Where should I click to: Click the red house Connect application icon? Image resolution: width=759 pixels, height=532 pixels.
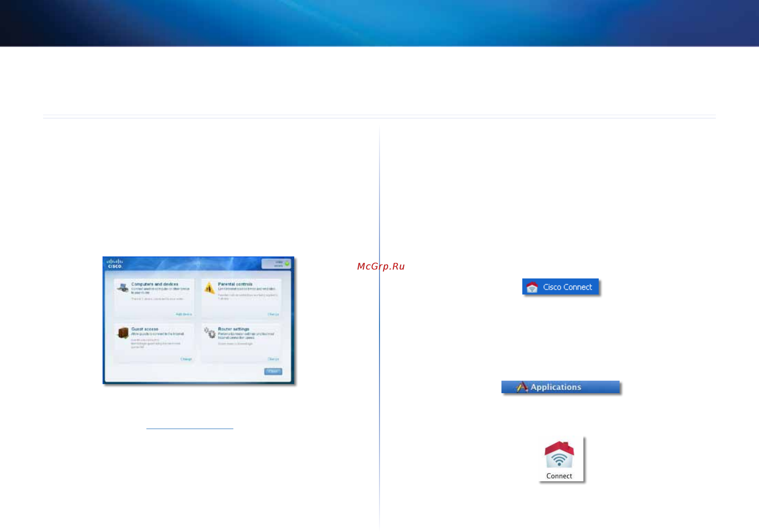(559, 454)
